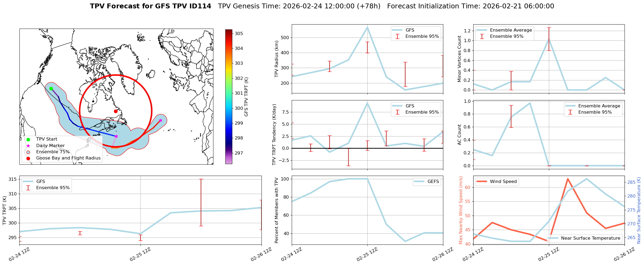
Task: Select the Ensemble 75% legend marker
Action: (28, 152)
